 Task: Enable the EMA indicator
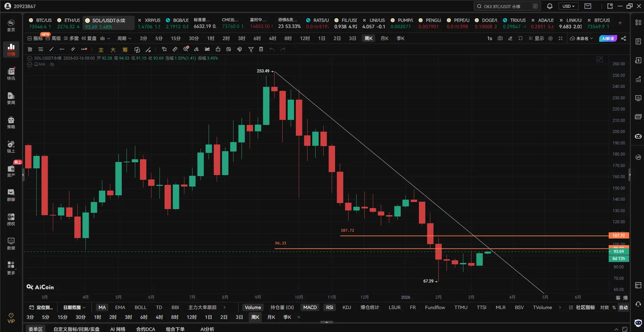(120, 307)
